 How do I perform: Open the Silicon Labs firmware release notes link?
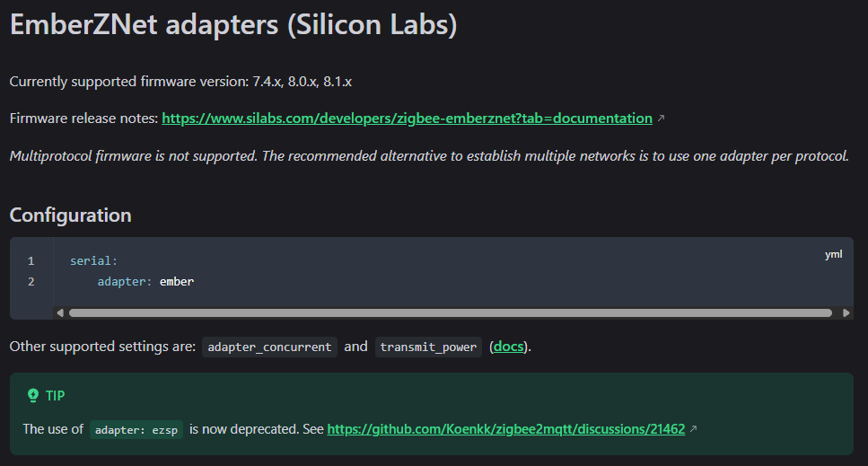[407, 119]
